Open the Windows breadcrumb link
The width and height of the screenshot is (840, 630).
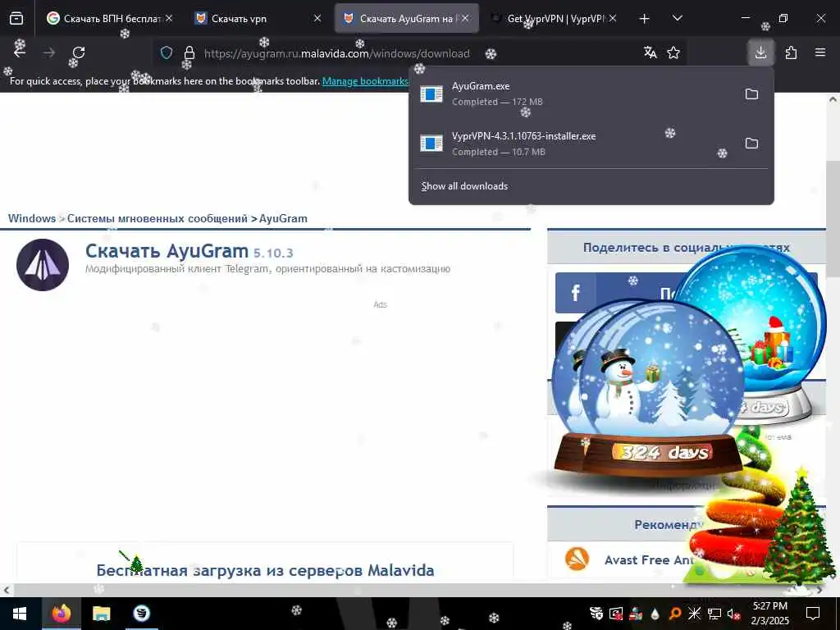click(x=32, y=218)
